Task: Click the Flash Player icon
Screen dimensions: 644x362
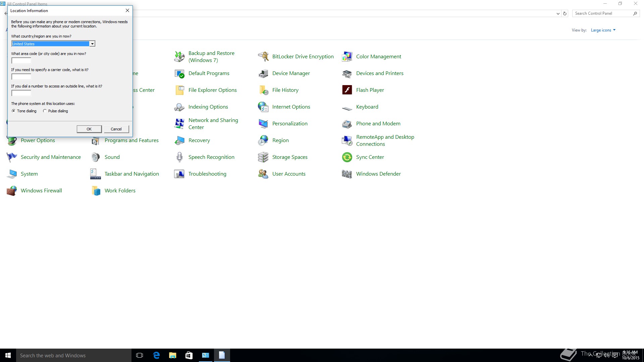Action: coord(347,90)
